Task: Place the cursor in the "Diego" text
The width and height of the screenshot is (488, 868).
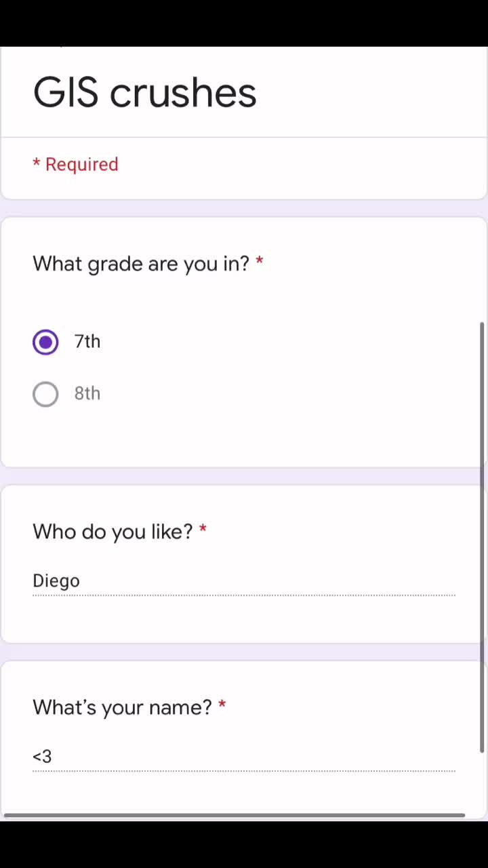Action: (x=56, y=581)
